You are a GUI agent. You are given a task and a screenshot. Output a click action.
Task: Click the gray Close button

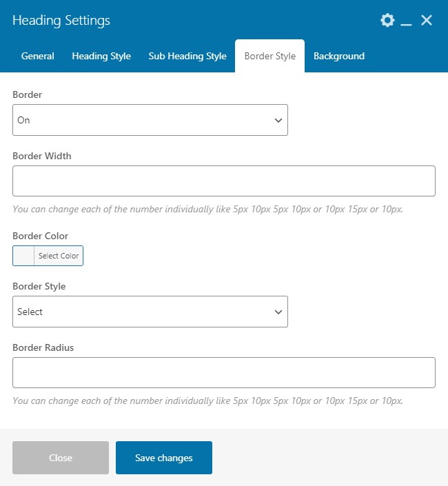click(61, 458)
